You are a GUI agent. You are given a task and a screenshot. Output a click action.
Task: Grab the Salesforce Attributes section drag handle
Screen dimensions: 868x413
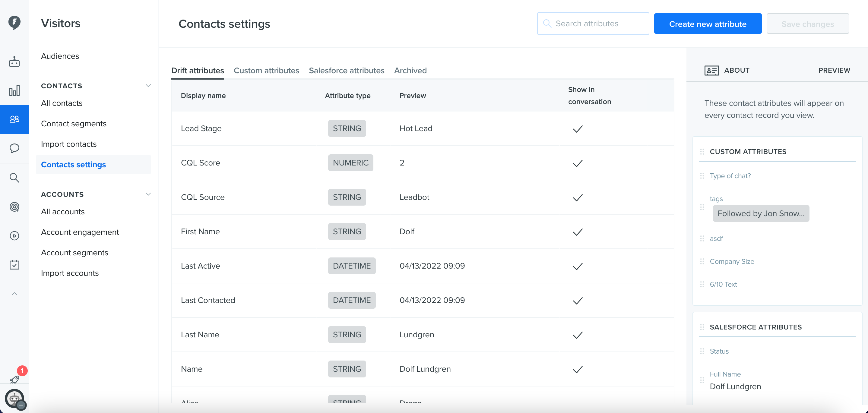point(702,327)
